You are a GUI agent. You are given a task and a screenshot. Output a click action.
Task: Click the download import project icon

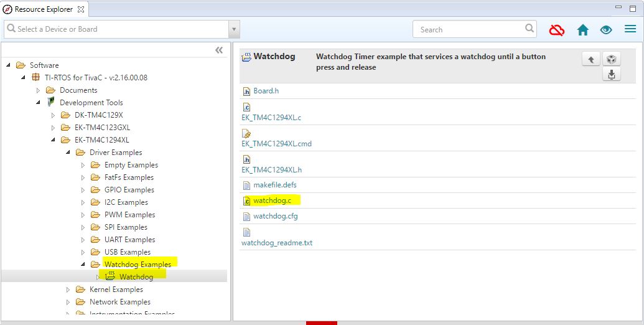[x=612, y=74]
